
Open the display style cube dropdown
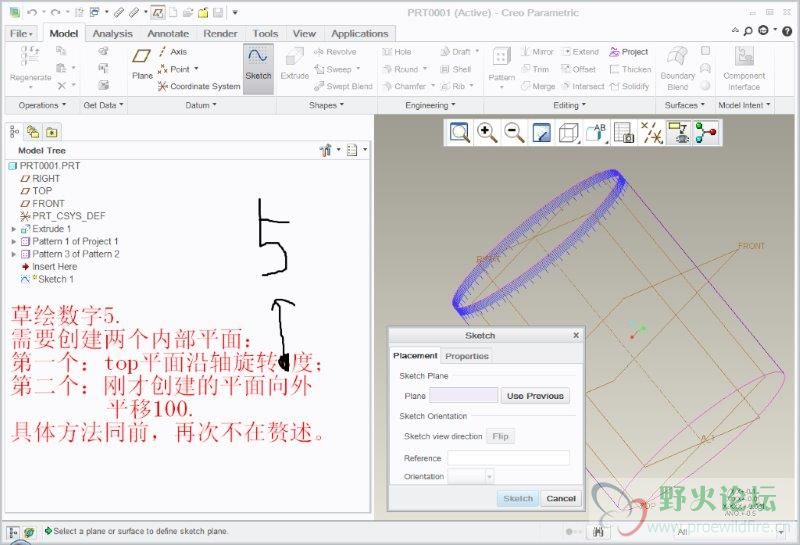click(x=569, y=133)
